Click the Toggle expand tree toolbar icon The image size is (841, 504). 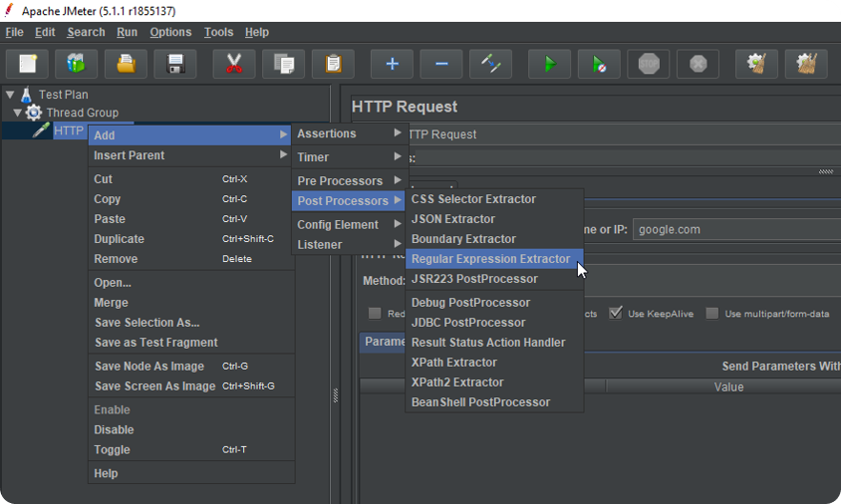click(x=491, y=64)
